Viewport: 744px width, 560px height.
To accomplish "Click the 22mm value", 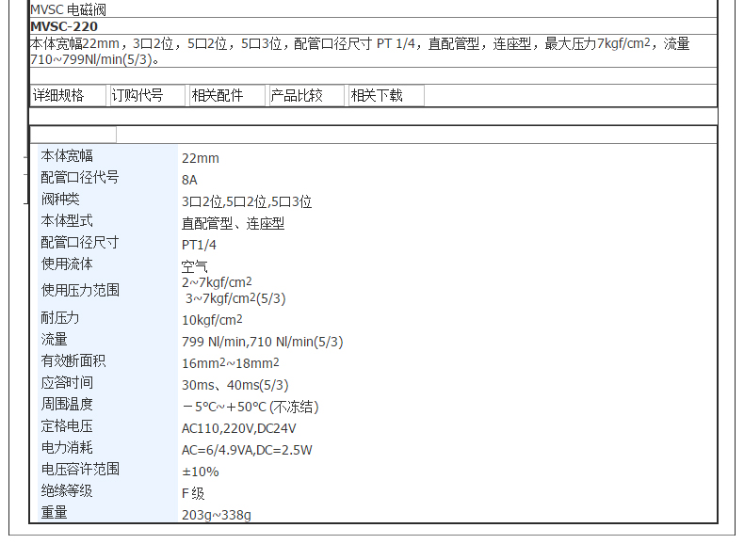I will (201, 158).
